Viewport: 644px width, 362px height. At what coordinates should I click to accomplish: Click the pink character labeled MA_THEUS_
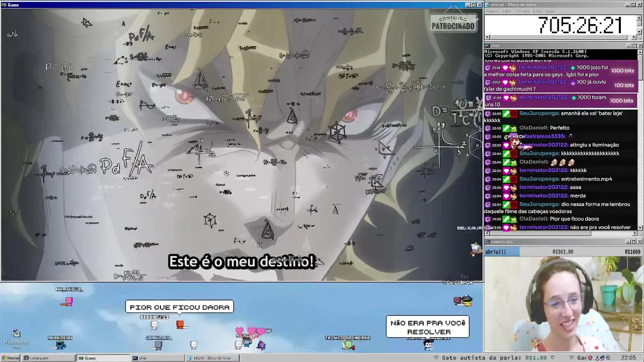68,301
